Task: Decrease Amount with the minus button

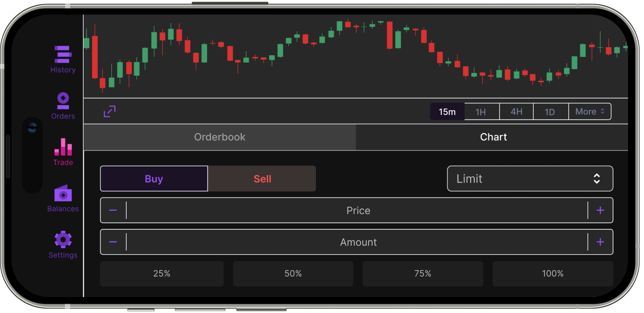Action: pos(113,242)
